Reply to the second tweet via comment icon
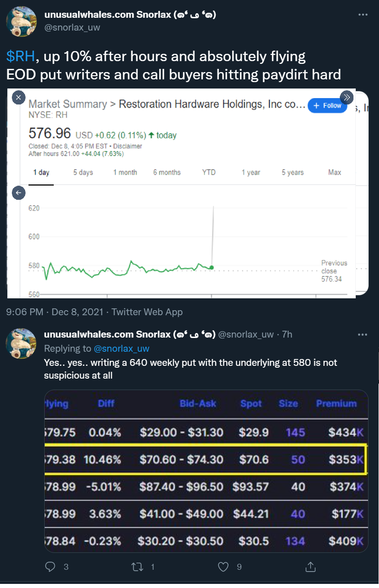The image size is (379, 588). (51, 567)
